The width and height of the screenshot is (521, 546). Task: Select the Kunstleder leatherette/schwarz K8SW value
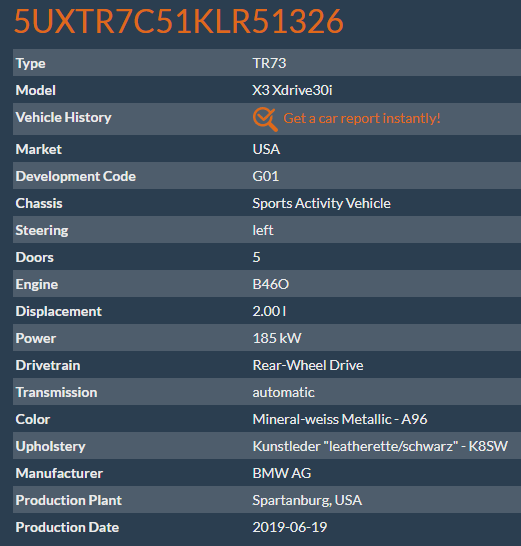[380, 446]
